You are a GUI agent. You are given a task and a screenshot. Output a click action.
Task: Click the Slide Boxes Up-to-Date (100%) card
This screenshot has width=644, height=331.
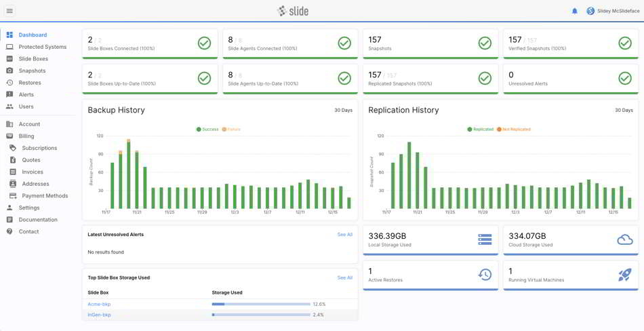click(x=150, y=79)
